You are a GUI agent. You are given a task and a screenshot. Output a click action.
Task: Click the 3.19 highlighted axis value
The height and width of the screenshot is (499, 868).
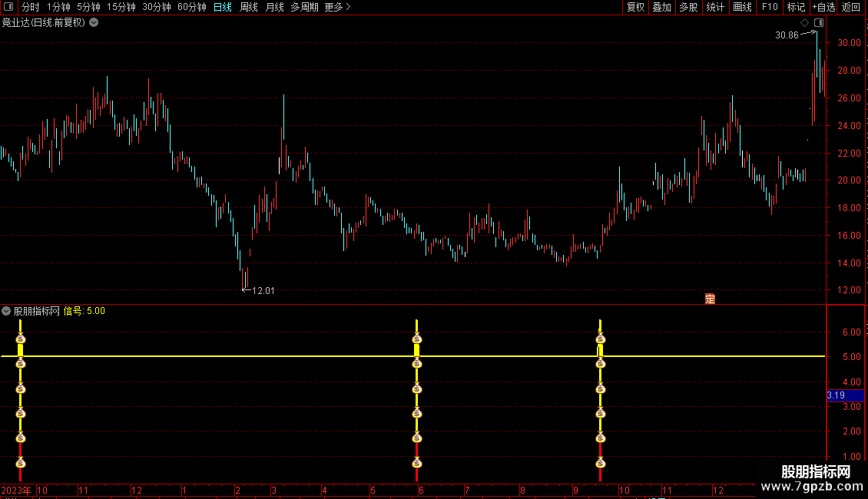click(845, 395)
